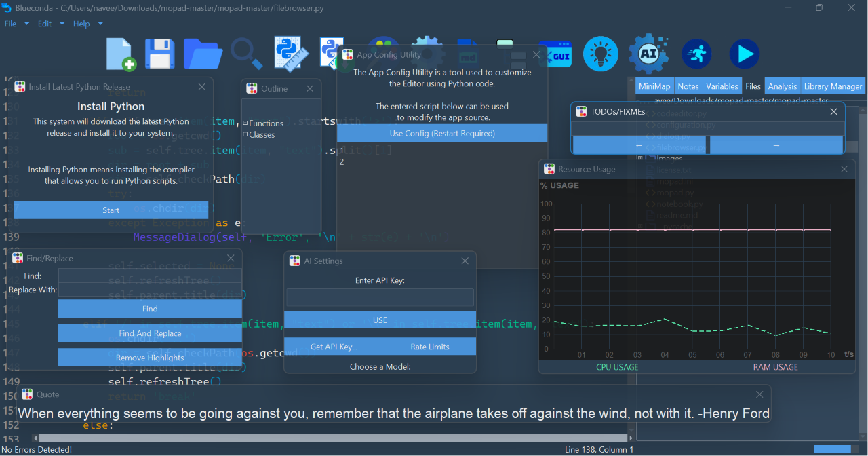Image resolution: width=868 pixels, height=456 pixels.
Task: Open the AI gear toolbar icon
Action: coord(649,54)
